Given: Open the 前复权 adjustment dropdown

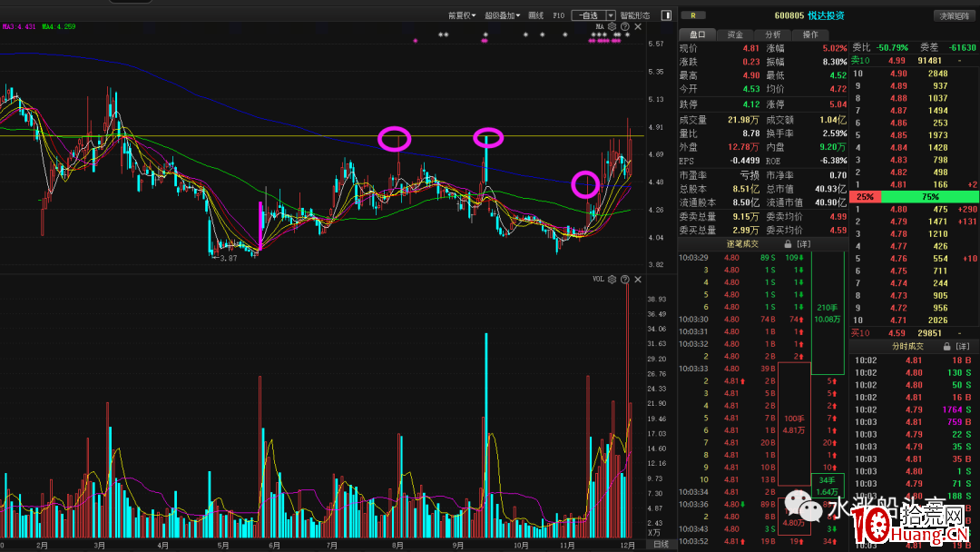Looking at the screenshot, I should (x=462, y=15).
